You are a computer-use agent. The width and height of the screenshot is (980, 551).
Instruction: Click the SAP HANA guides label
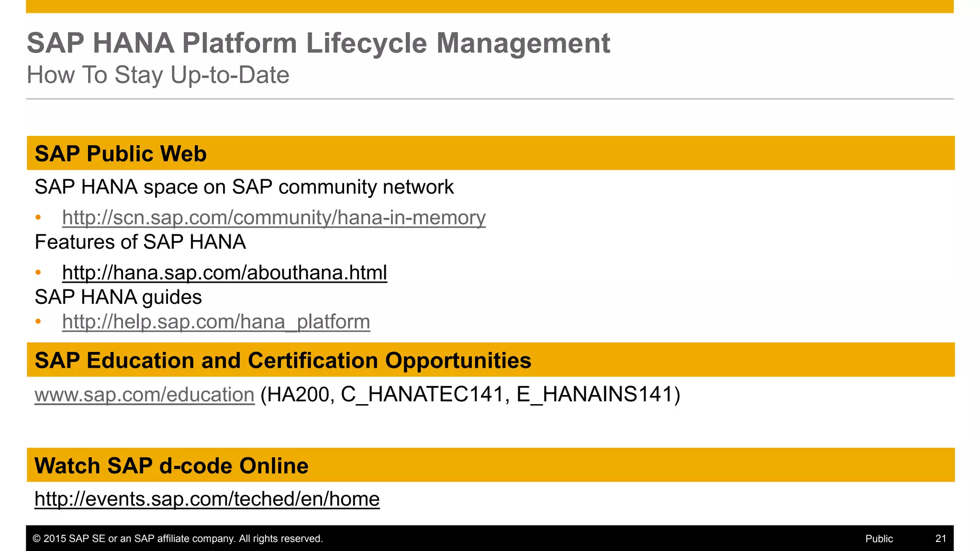(x=118, y=298)
